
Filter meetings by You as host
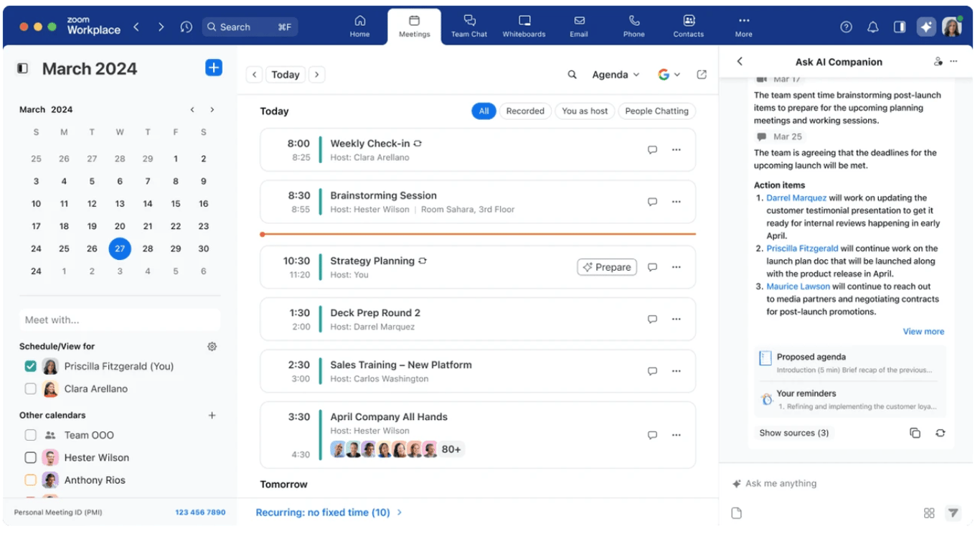[585, 111]
